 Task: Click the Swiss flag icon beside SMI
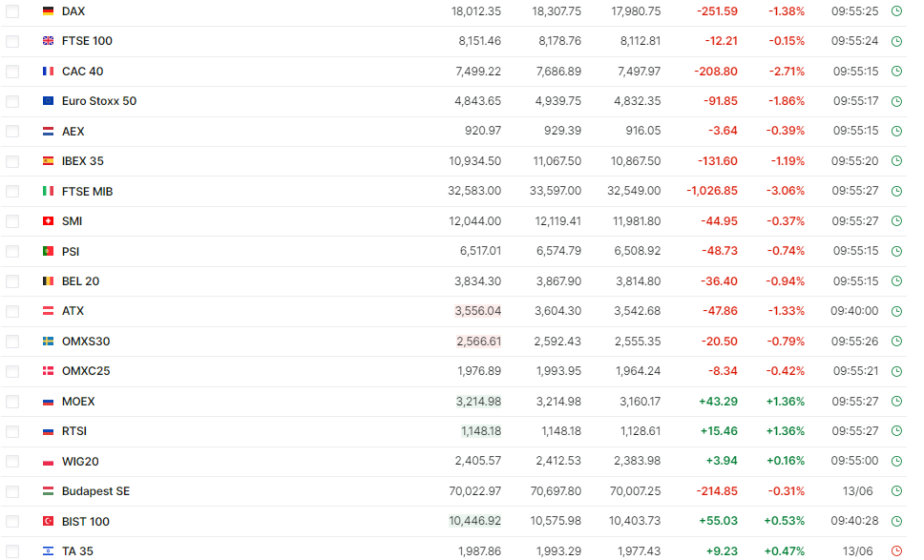(49, 221)
